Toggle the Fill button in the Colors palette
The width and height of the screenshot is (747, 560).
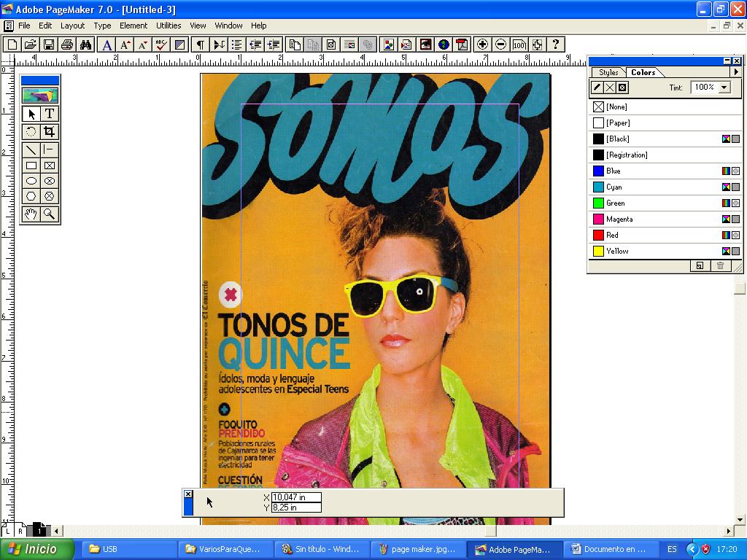point(597,87)
